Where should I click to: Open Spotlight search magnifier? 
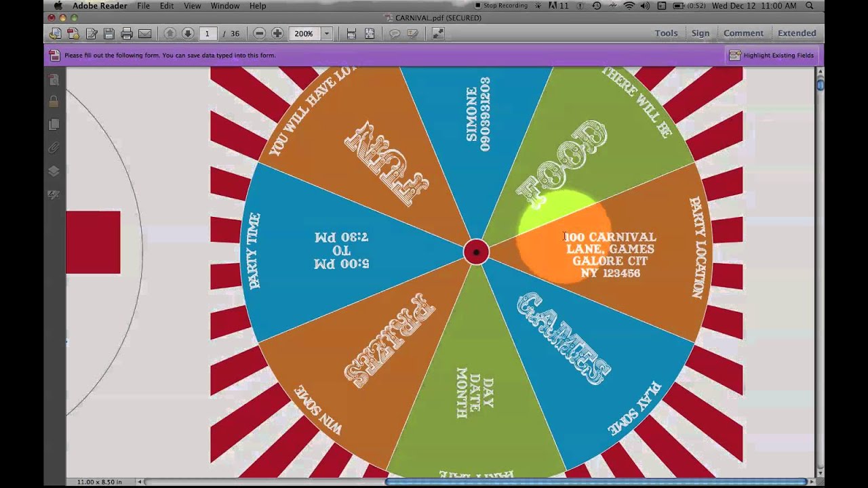tap(811, 5)
